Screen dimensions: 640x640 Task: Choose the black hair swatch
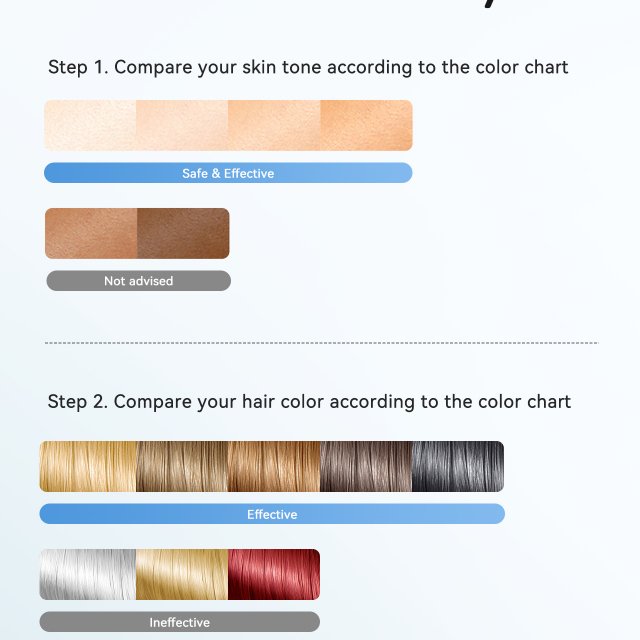tap(458, 466)
